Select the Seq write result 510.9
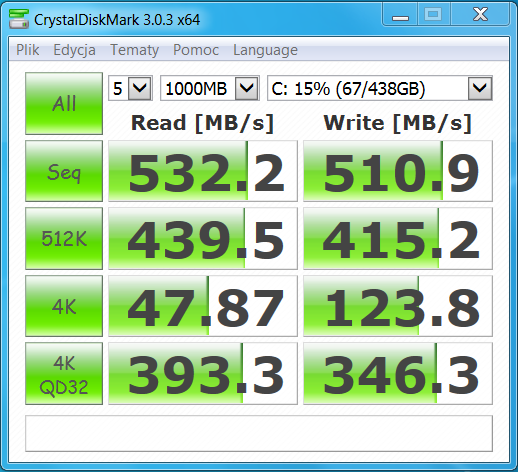Viewport: 518px width, 472px height. 398,171
